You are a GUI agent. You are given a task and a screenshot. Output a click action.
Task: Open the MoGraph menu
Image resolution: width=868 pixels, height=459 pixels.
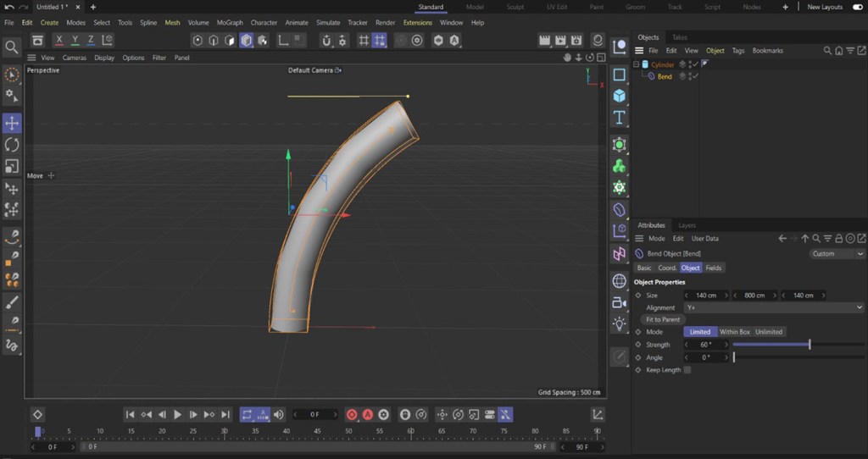click(229, 23)
